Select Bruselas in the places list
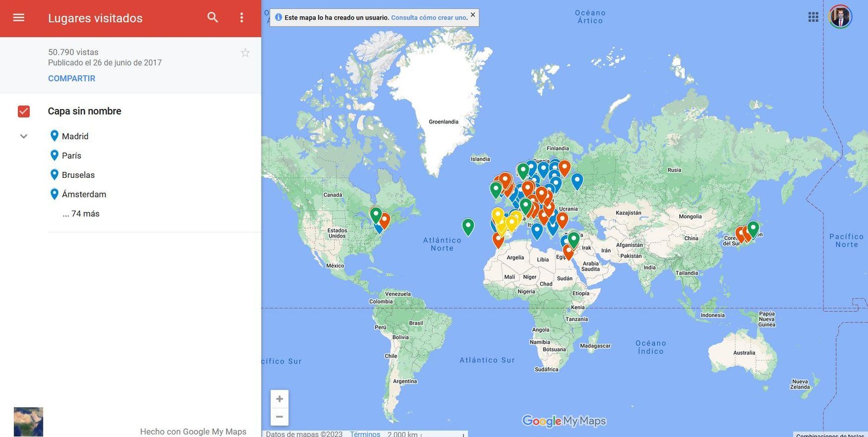 point(78,175)
